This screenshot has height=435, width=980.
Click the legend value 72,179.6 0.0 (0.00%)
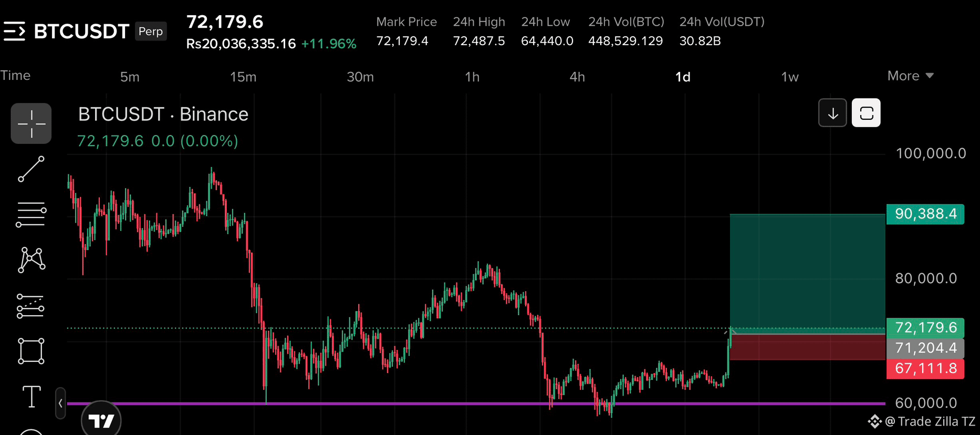tap(158, 141)
